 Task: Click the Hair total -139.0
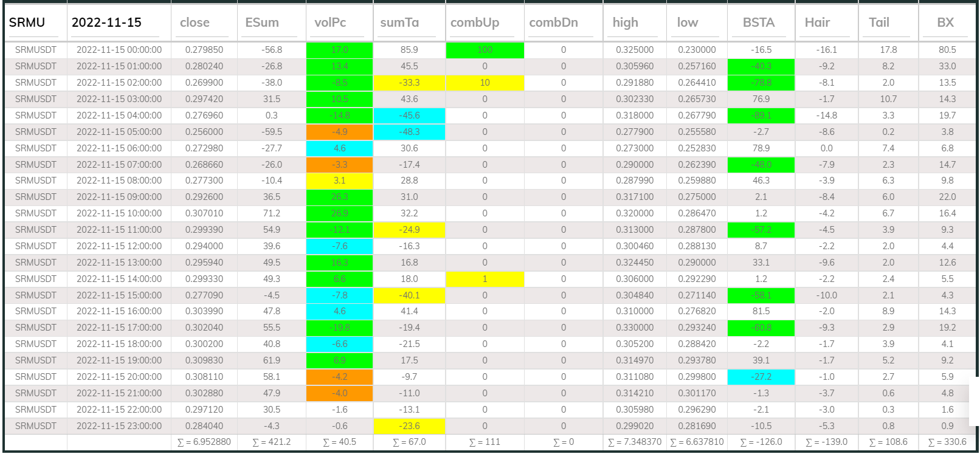[826, 442]
